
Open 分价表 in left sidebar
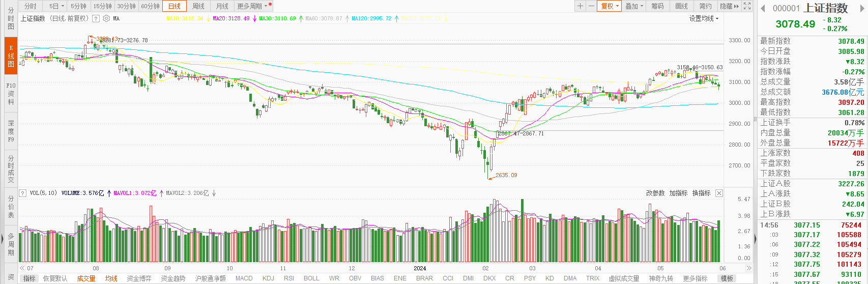[x=11, y=207]
